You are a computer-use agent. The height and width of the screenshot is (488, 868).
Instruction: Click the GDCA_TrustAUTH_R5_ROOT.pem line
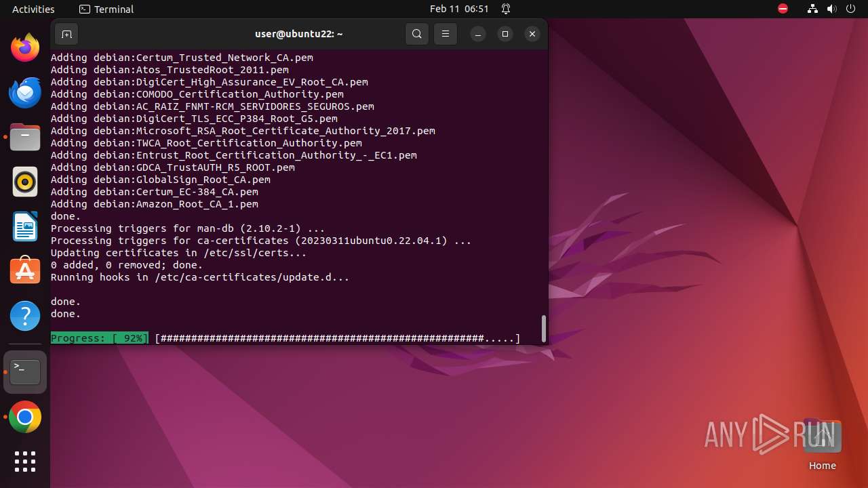(173, 167)
